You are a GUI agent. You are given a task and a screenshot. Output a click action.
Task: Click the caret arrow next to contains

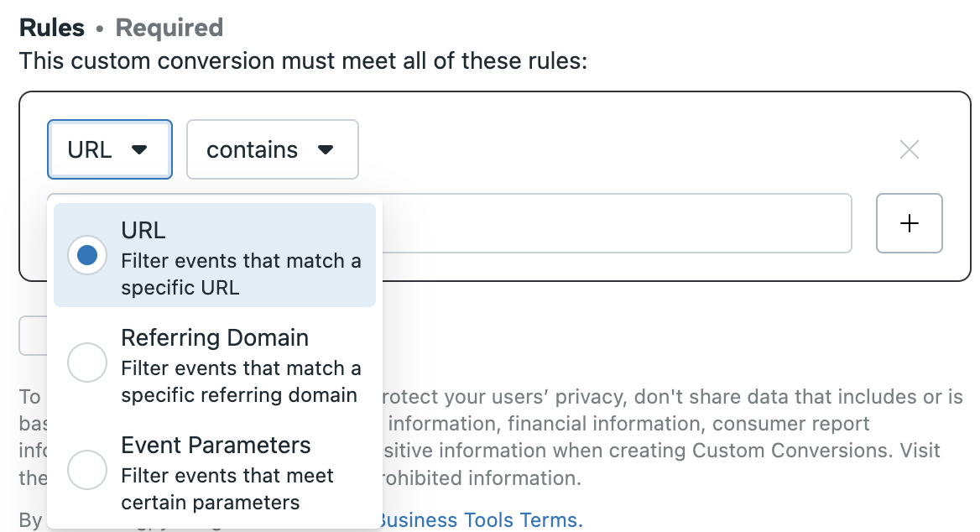pyautogui.click(x=326, y=149)
